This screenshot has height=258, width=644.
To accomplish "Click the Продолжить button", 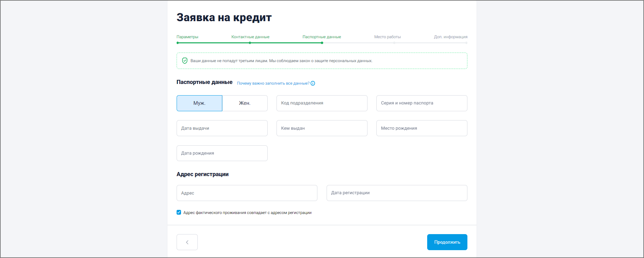I will [447, 242].
